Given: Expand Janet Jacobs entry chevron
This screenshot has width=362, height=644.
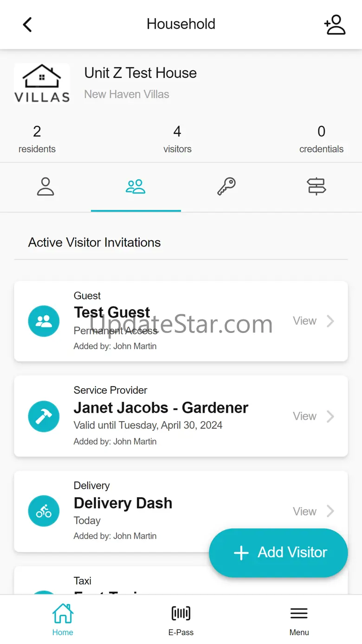Looking at the screenshot, I should pos(330,416).
